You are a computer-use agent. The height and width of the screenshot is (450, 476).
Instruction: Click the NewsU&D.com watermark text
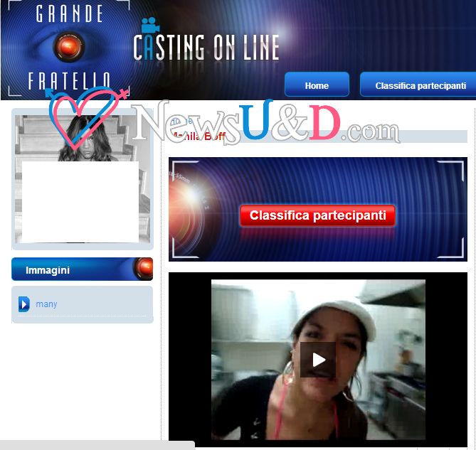tap(265, 123)
